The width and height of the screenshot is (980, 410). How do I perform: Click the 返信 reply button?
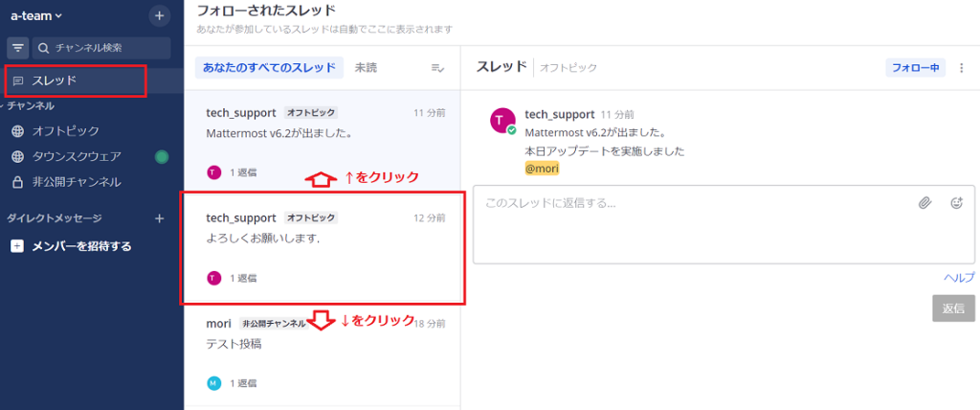point(954,308)
